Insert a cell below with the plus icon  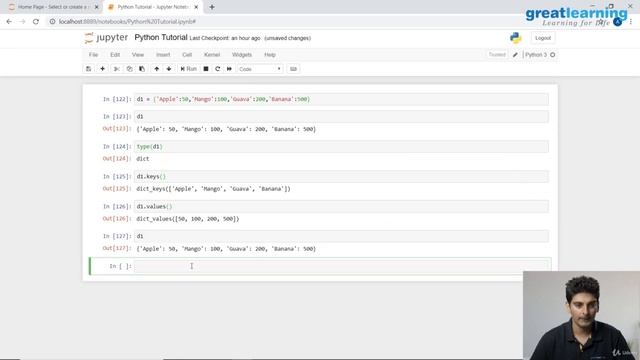tap(102, 69)
